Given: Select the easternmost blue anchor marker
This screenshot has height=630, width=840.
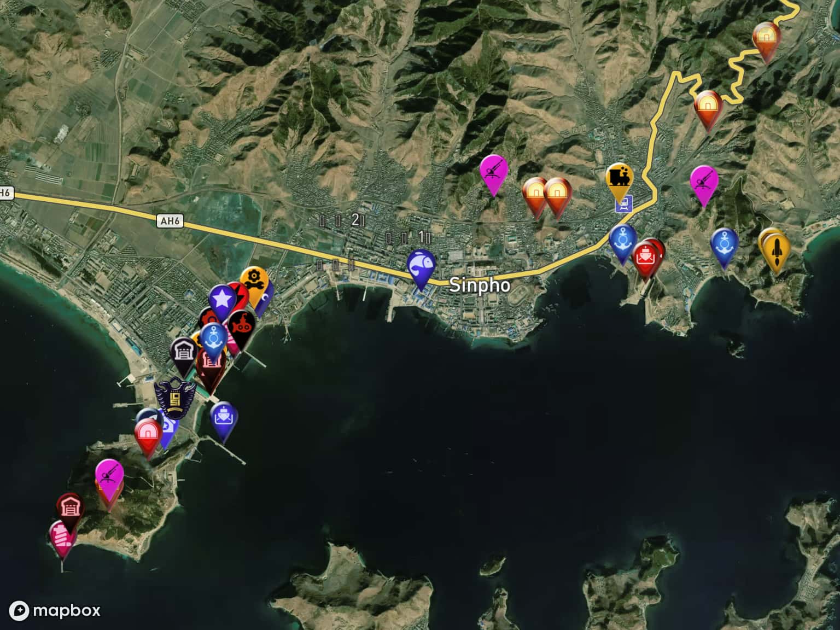Looking at the screenshot, I should (x=725, y=243).
